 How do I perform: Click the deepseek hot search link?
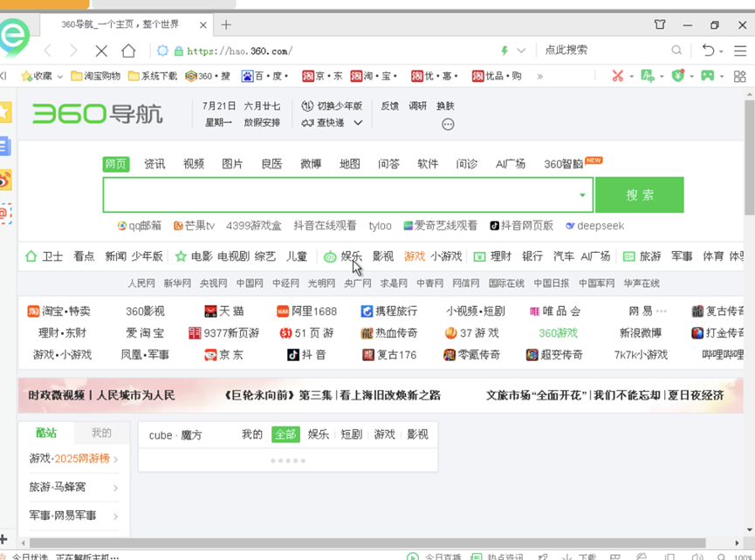tap(595, 226)
